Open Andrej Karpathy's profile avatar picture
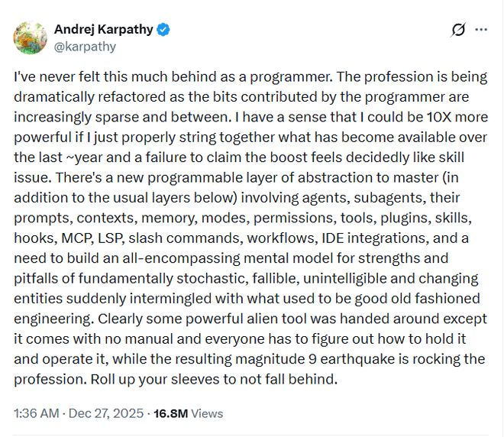 (x=31, y=38)
